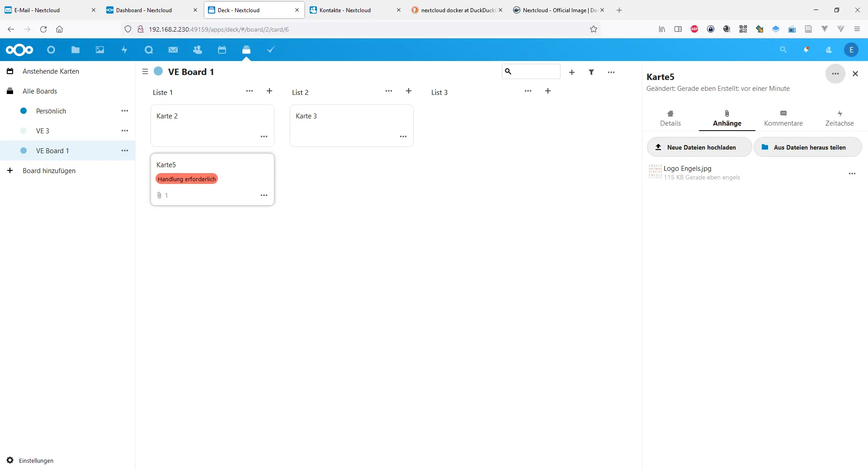
Task: Switch to the Details tab
Action: (x=670, y=118)
